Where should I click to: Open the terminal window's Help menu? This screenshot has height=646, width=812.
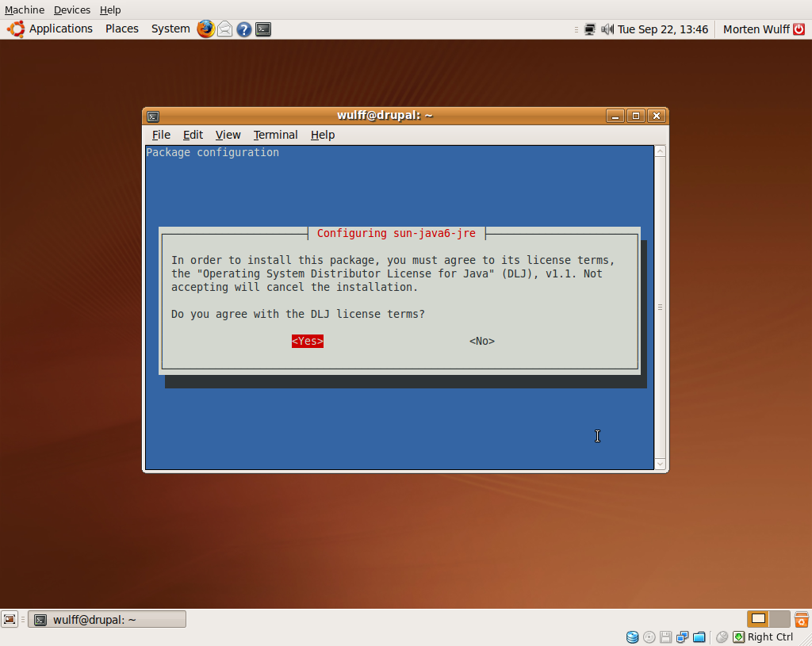tap(323, 135)
